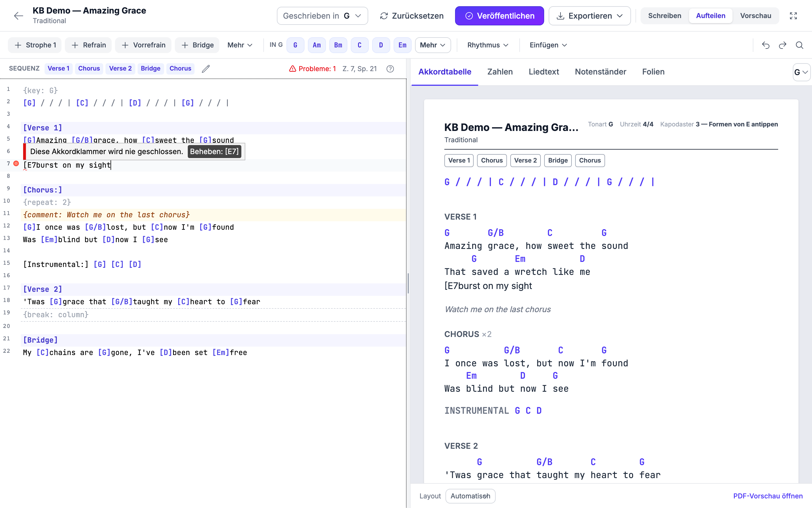Open the Liedtext tab

pyautogui.click(x=544, y=72)
